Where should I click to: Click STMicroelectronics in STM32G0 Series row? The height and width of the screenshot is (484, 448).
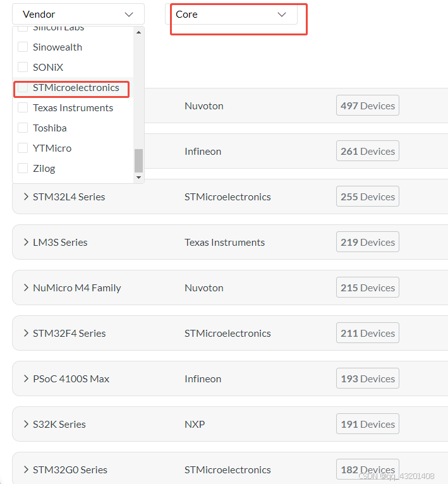pos(227,470)
